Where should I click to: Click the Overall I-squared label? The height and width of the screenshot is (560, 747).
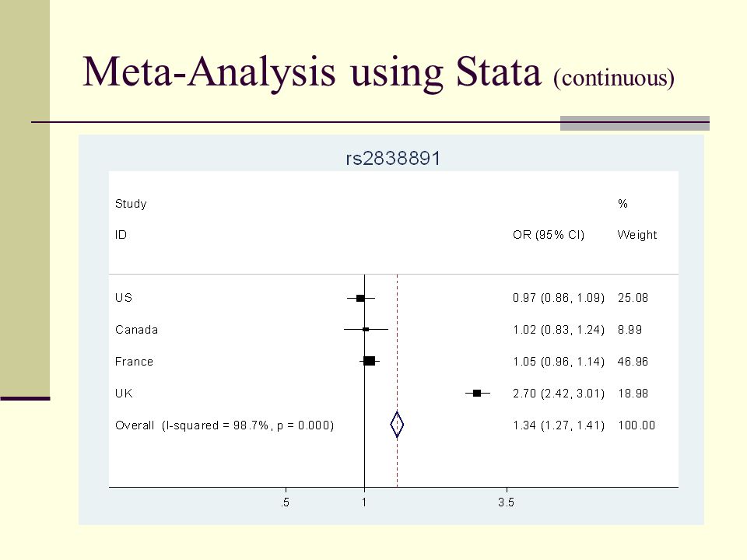pyautogui.click(x=224, y=425)
